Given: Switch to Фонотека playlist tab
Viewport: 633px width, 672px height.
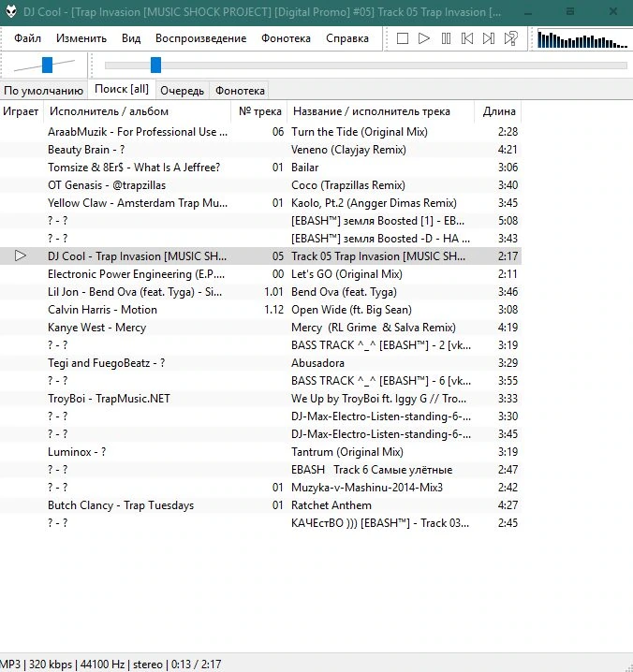Looking at the screenshot, I should tap(240, 91).
